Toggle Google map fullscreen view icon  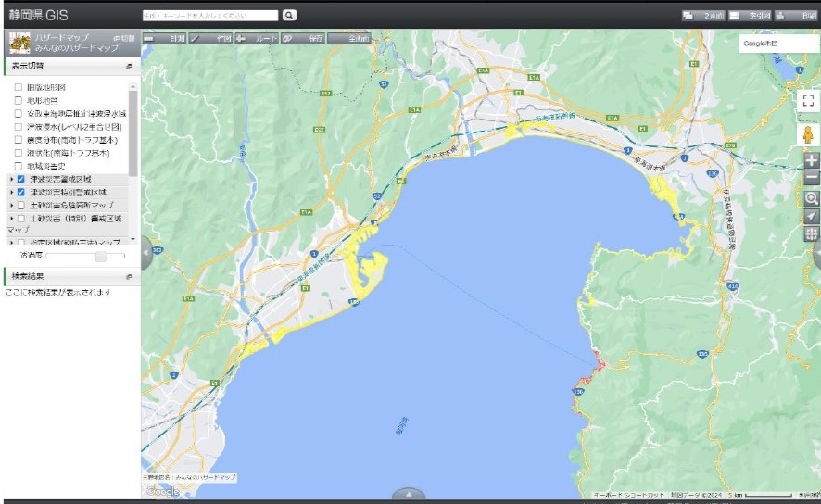point(808,100)
